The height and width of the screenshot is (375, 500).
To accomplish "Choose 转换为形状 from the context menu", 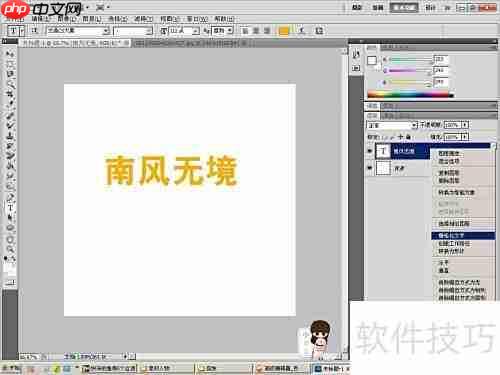I will point(451,251).
